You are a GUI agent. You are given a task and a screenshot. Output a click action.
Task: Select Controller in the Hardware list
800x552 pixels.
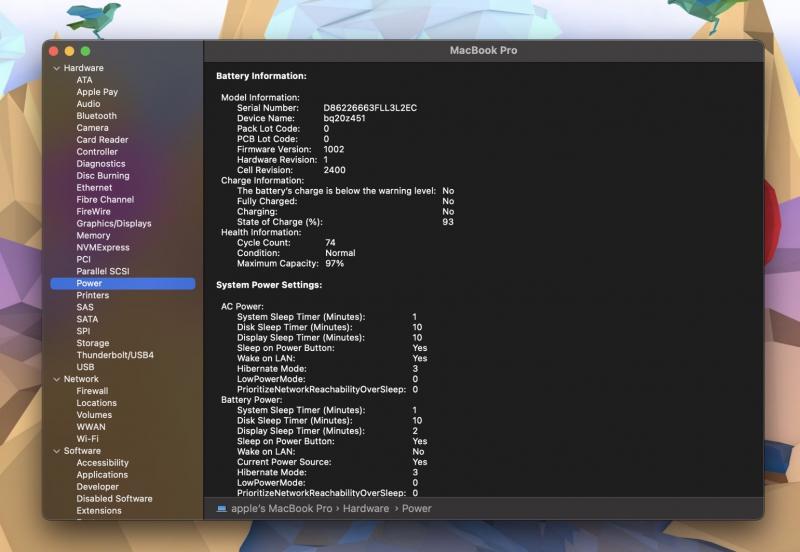(x=97, y=152)
